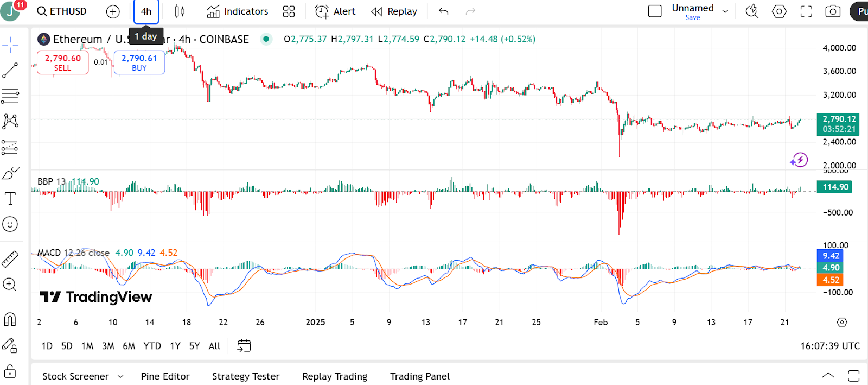
Task: Set the time range to 3M
Action: (x=108, y=346)
